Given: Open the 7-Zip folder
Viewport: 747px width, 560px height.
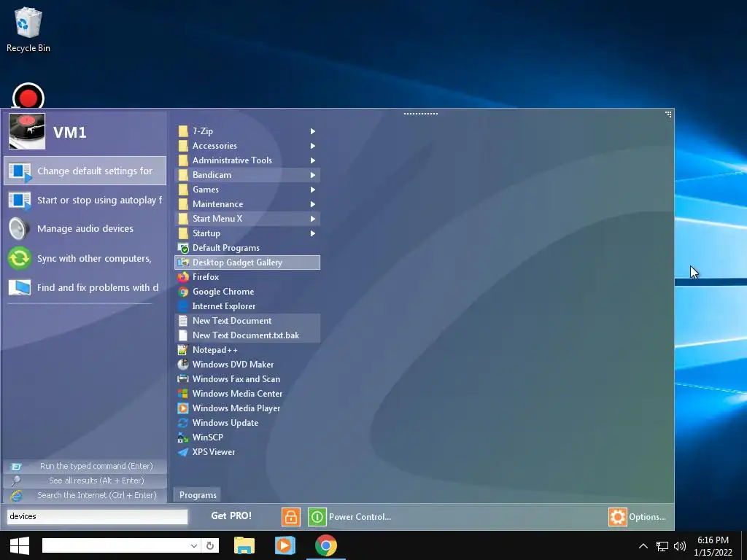Looking at the screenshot, I should pyautogui.click(x=247, y=131).
